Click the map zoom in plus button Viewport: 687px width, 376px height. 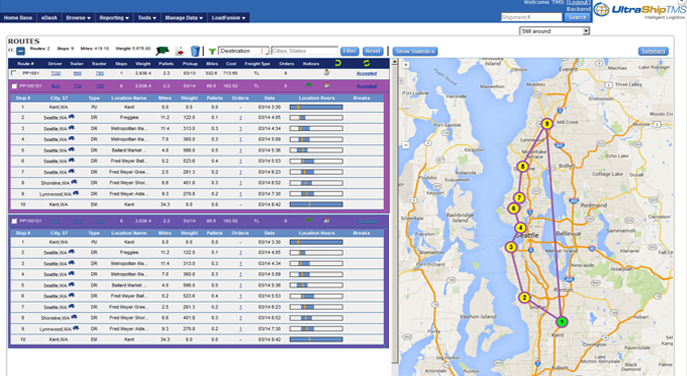coord(406,65)
